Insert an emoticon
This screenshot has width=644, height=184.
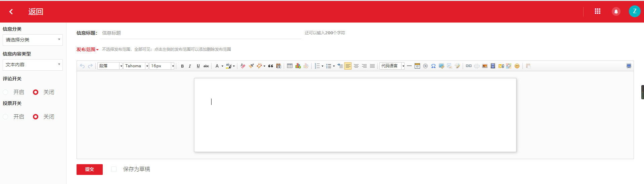517,66
